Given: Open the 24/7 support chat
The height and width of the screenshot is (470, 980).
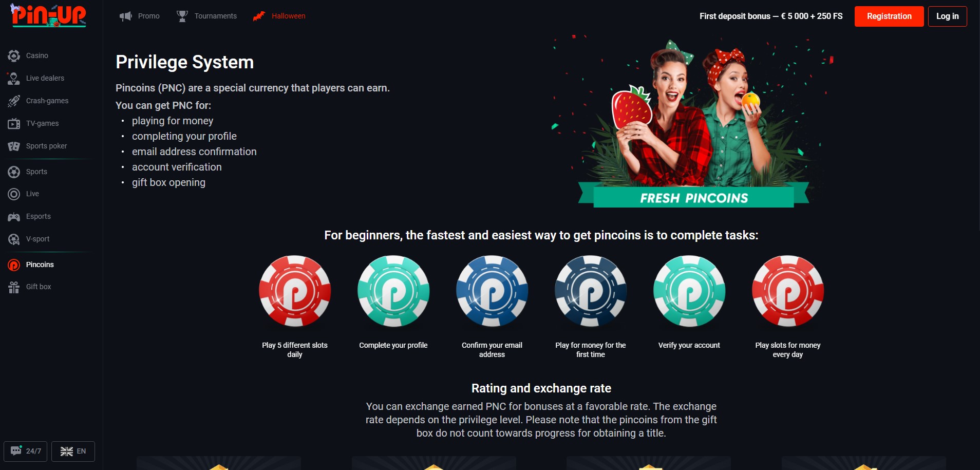Looking at the screenshot, I should tap(26, 452).
